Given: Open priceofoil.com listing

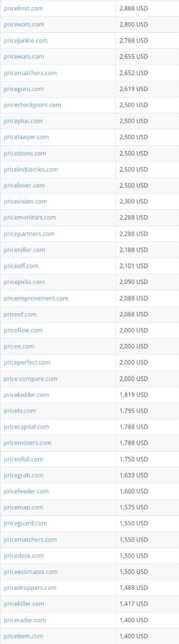Looking at the screenshot, I should 23,459.
